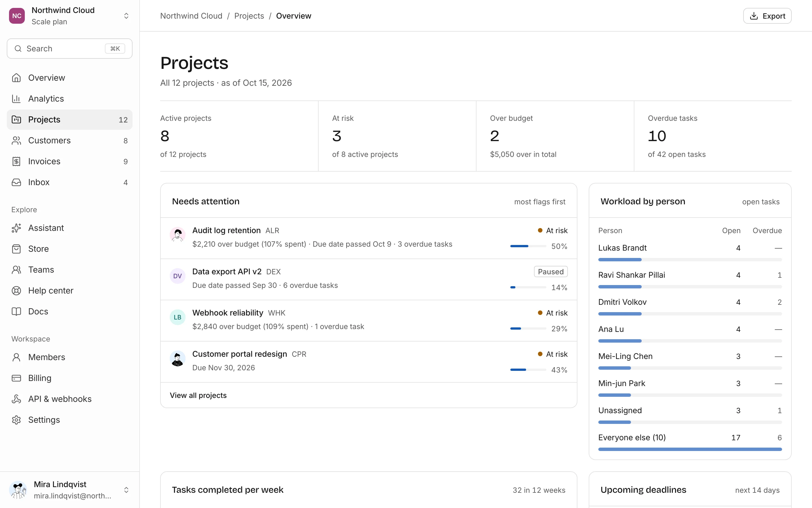
Task: Open the Audit log retention project row
Action: pyautogui.click(x=369, y=238)
